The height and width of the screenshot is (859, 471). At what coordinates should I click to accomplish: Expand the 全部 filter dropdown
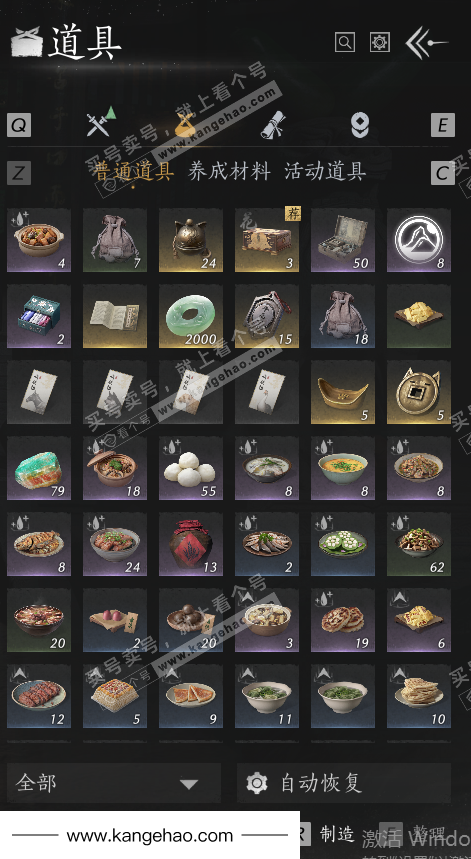click(x=114, y=783)
